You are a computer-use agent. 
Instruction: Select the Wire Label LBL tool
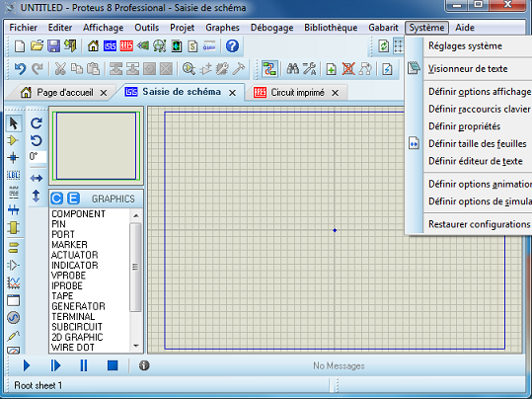(14, 175)
